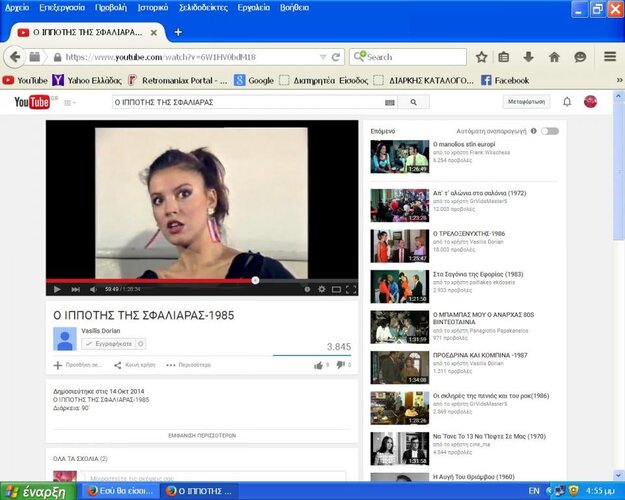The height and width of the screenshot is (500, 625).
Task: Click the comment box in ΟΛΑ ΤΑ ΣΧΟΛΙΑ
Action: tap(213, 477)
